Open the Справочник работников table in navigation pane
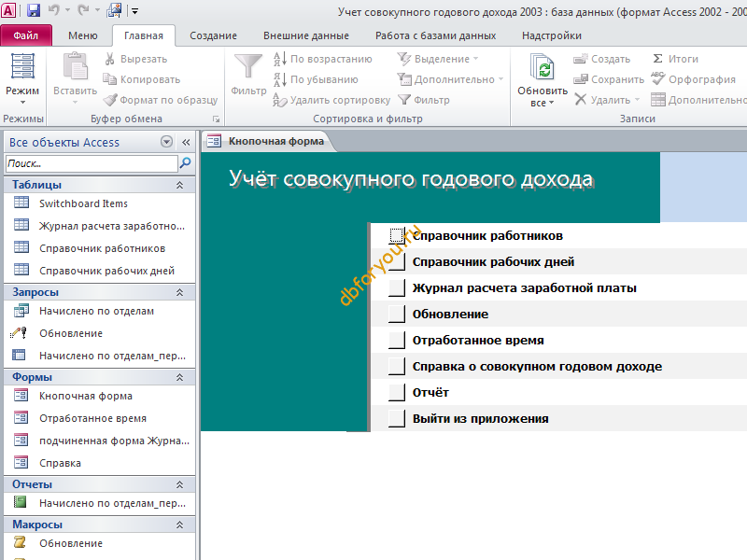The image size is (747, 560). click(x=102, y=248)
